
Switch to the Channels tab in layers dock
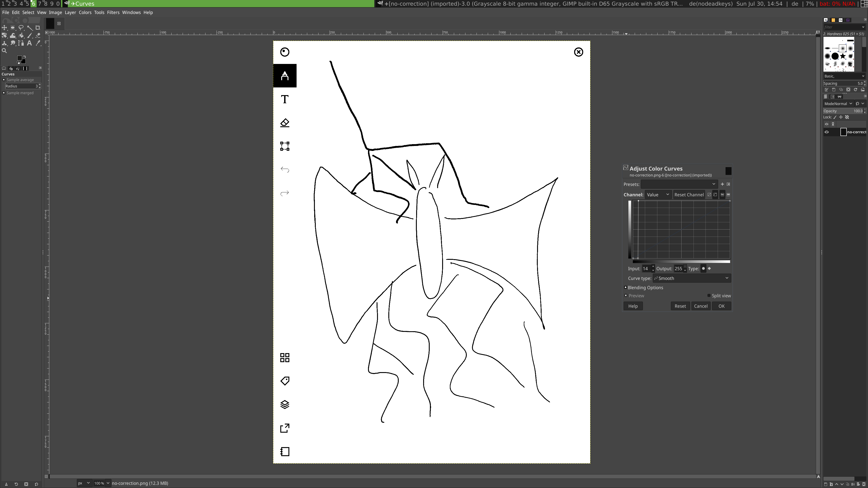pos(833,97)
